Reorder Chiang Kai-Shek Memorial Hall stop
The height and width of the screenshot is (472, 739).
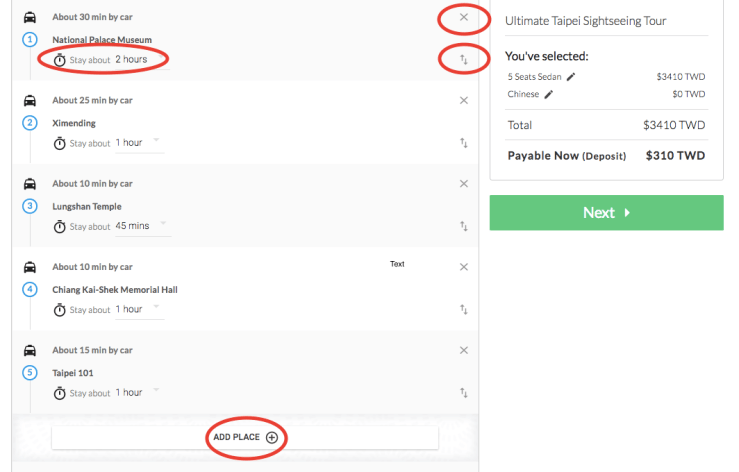pos(463,310)
